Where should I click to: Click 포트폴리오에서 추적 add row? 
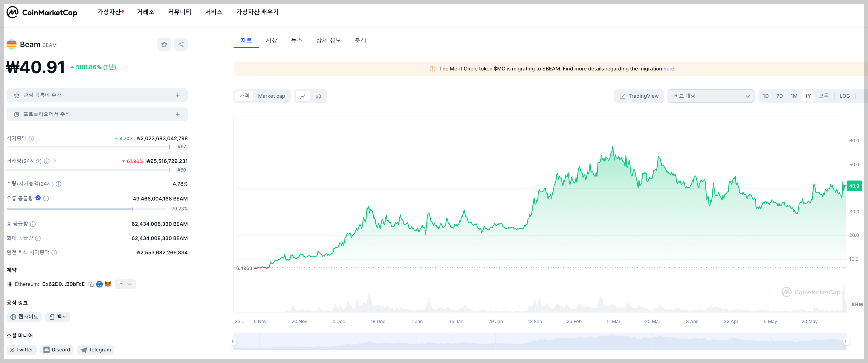pos(97,115)
